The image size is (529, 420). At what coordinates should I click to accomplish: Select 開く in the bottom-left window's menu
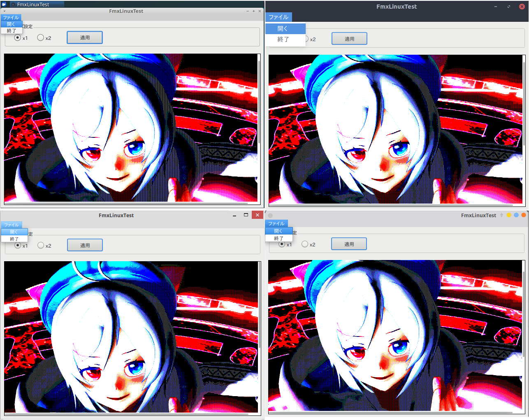tap(14, 232)
